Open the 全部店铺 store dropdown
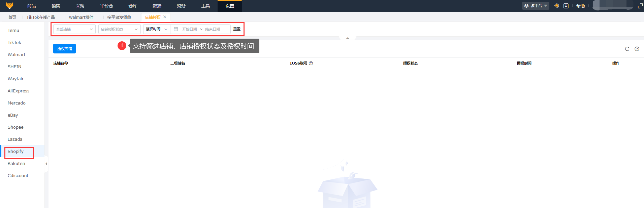 (74, 29)
